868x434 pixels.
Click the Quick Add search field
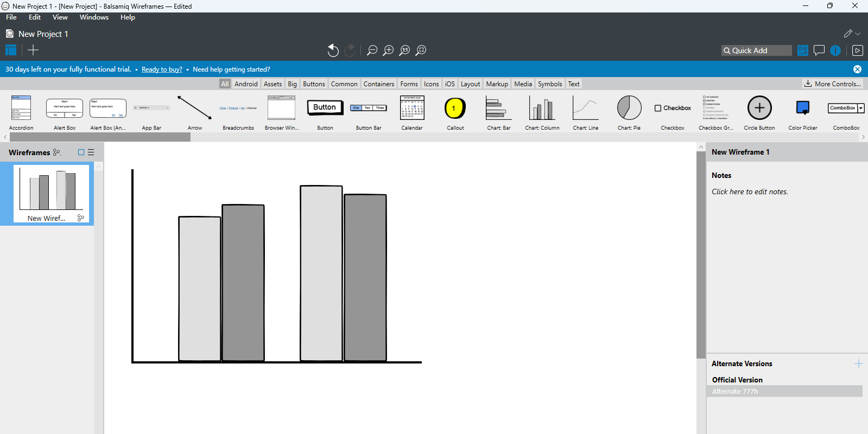(x=757, y=50)
